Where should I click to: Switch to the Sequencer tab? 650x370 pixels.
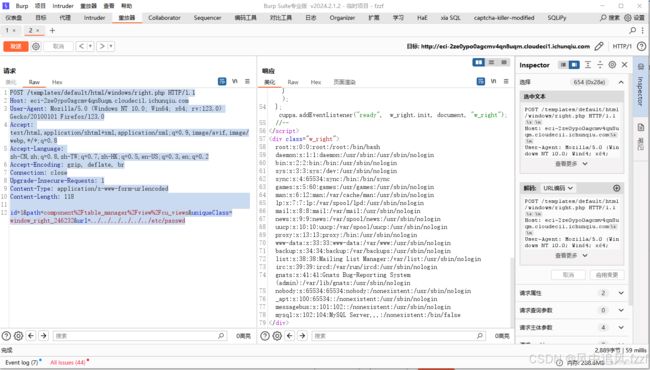[x=207, y=18]
